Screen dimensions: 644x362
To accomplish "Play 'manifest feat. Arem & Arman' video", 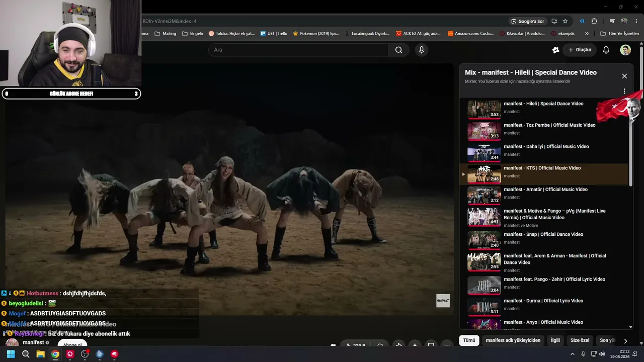I will tap(543, 262).
